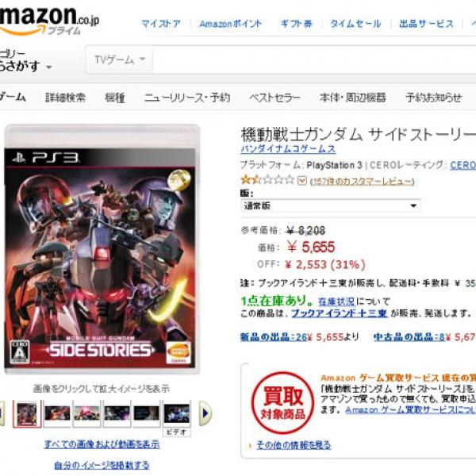
Task: Open the マイストア menu item
Action: pyautogui.click(x=161, y=24)
